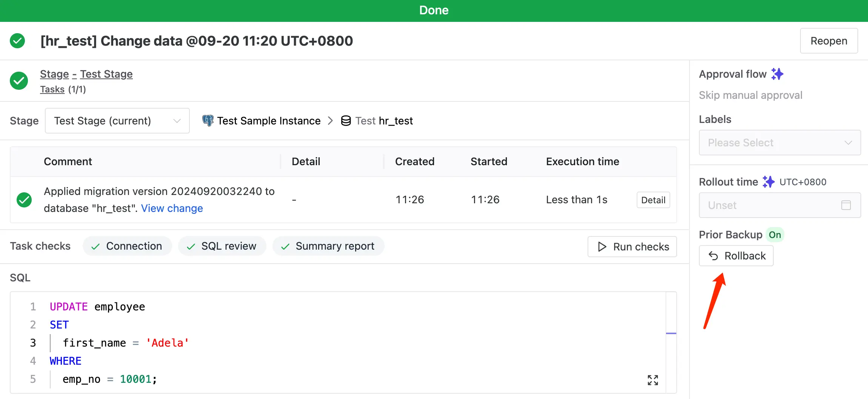Select the Connection task check

coord(127,246)
